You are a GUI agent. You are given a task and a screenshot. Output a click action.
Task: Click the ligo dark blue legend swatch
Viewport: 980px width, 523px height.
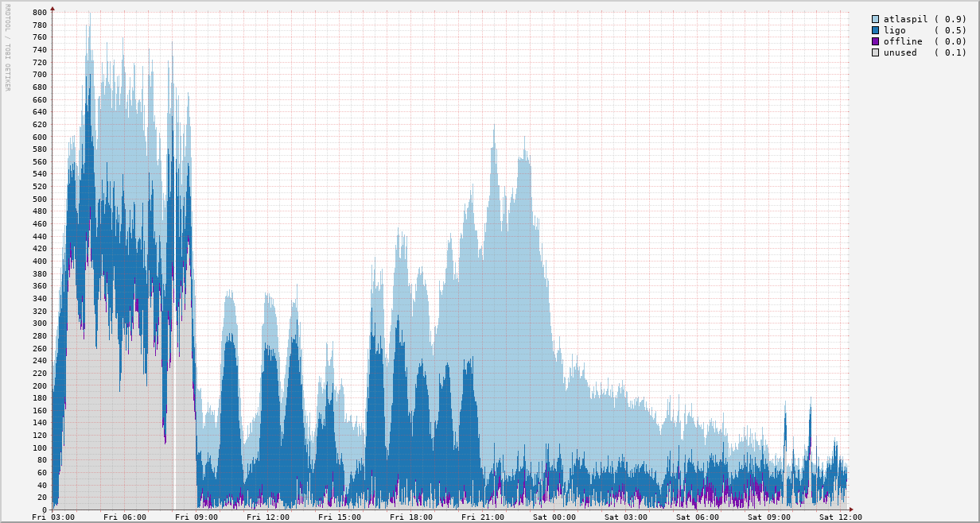tap(876, 30)
